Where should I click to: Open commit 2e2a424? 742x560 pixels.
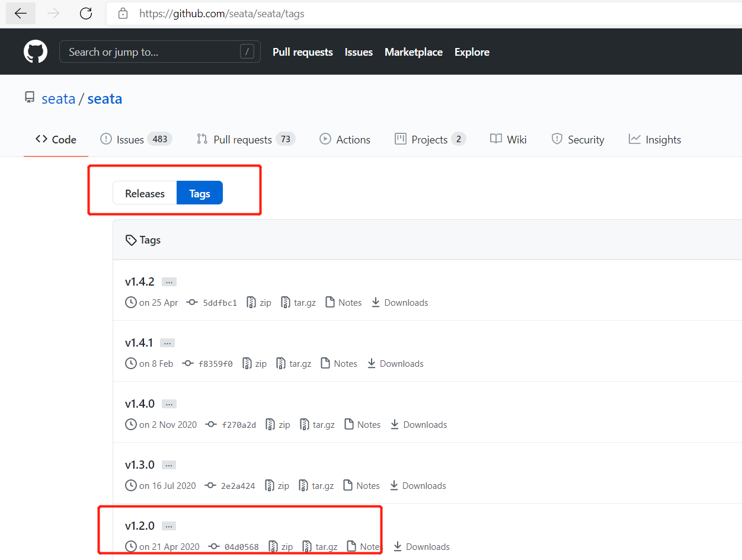(x=238, y=486)
